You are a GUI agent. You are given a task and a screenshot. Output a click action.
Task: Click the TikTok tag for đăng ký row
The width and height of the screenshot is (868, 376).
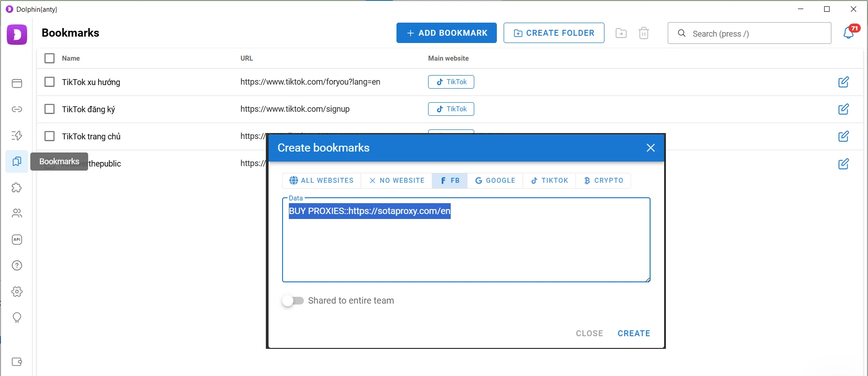451,109
